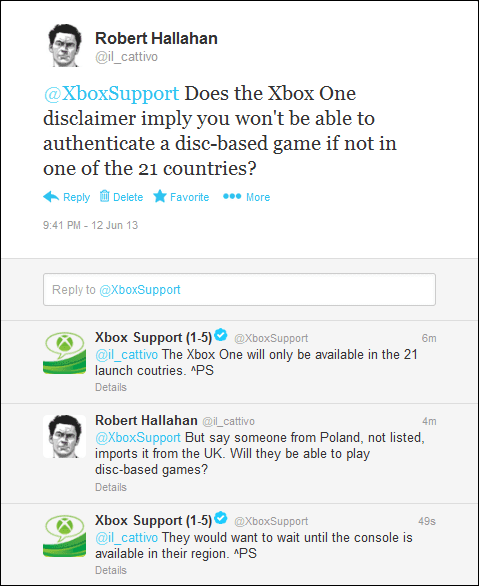This screenshot has width=479, height=586.
Task: Click verified badge on first Xbox Support reply
Action: [221, 335]
